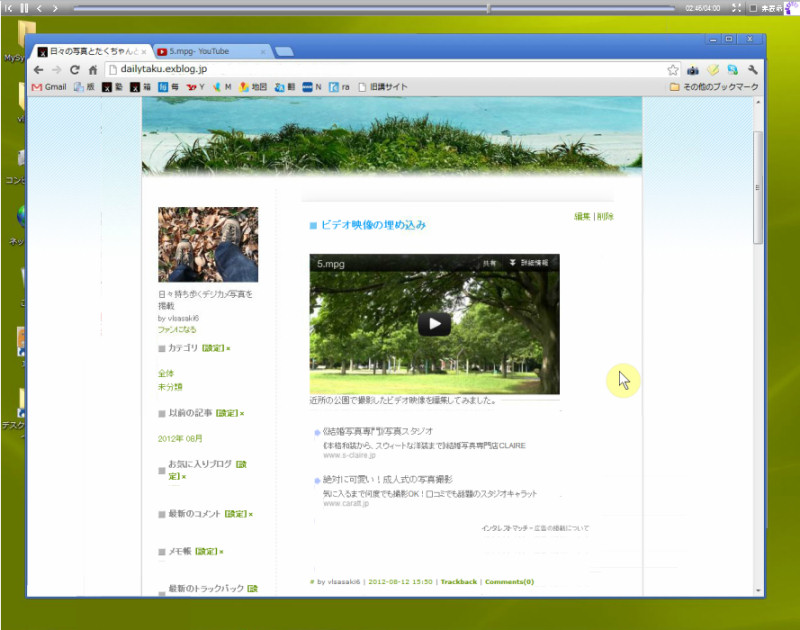Viewport: 800px width, 630px height.
Task: Open the 版 bookmark
Action: point(84,87)
